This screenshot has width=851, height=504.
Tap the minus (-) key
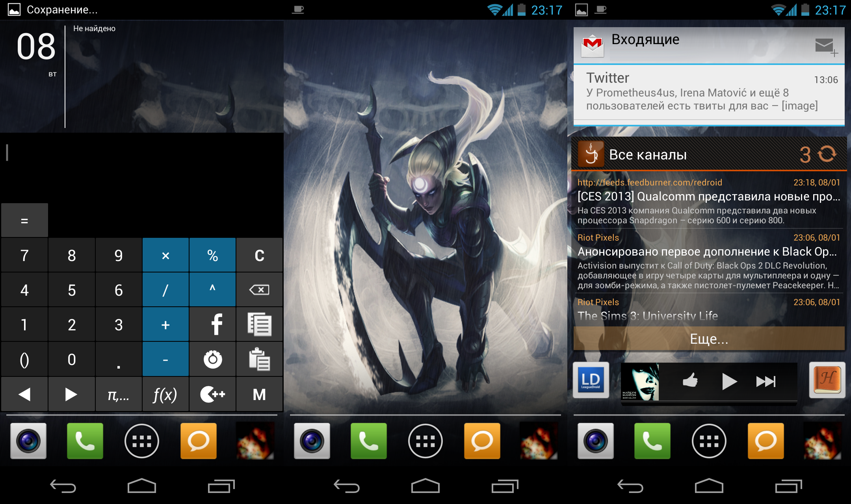click(x=165, y=359)
